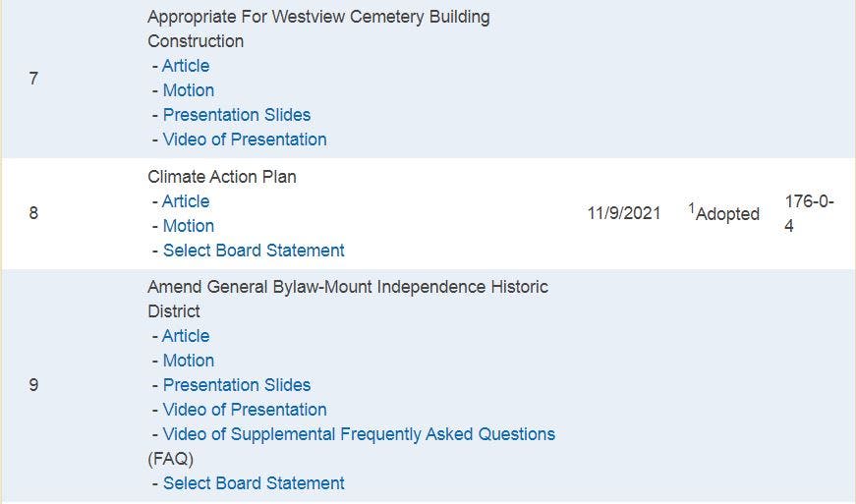View Presentation Slides for Mount Independence bylaw
The image size is (856, 504).
237,385
